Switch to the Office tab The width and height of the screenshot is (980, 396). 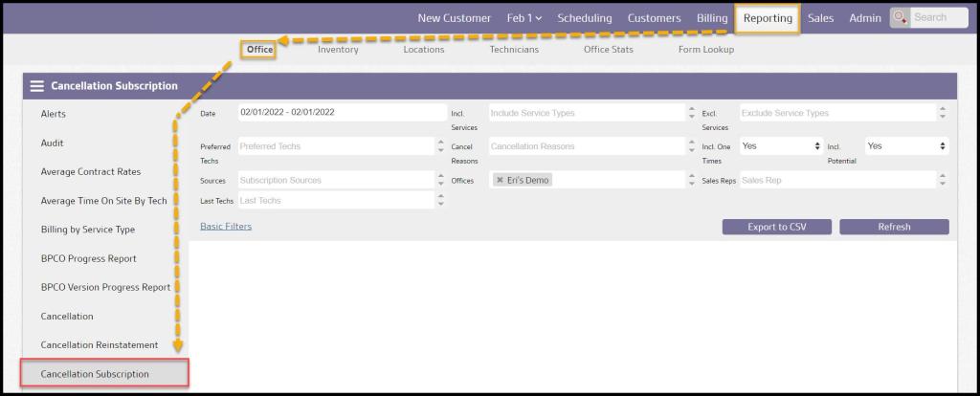pyautogui.click(x=259, y=50)
